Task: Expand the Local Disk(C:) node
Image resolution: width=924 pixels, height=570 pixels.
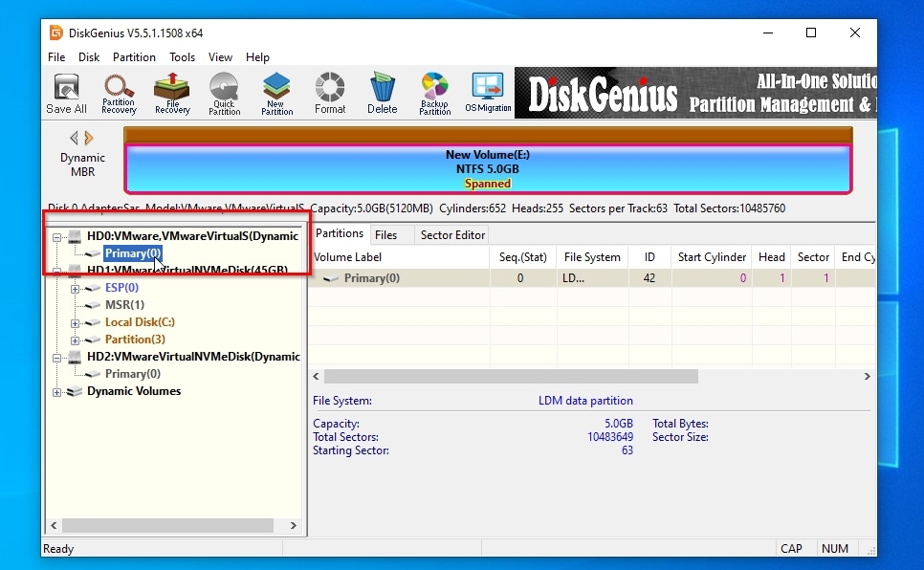Action: tap(76, 322)
